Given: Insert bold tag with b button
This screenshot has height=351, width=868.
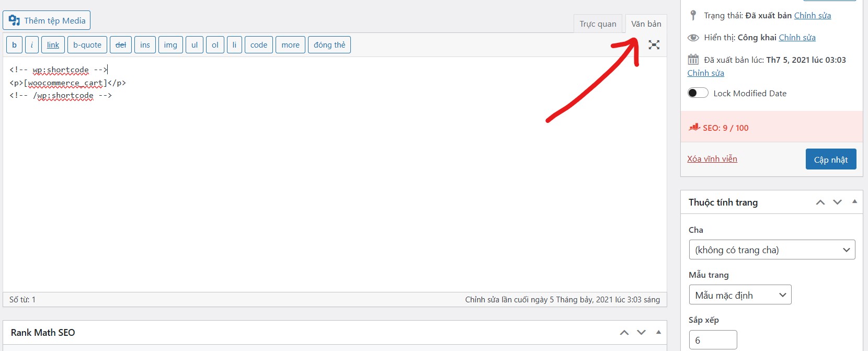Looking at the screenshot, I should 14,45.
